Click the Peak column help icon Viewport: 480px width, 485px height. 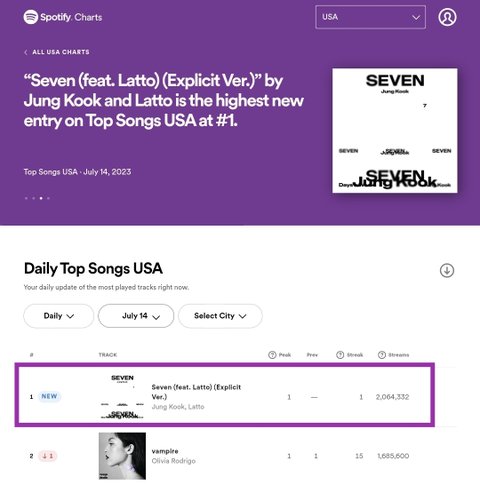[x=272, y=355]
